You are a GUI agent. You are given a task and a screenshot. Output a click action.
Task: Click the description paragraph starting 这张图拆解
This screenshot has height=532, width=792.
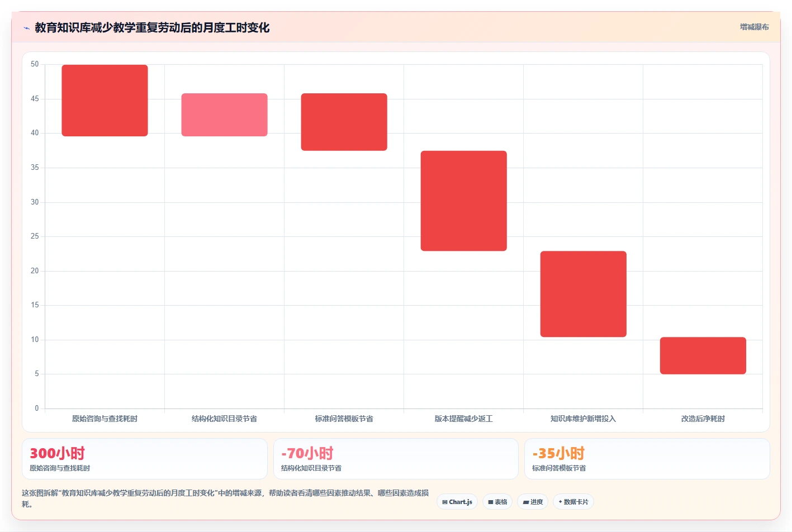(225, 498)
